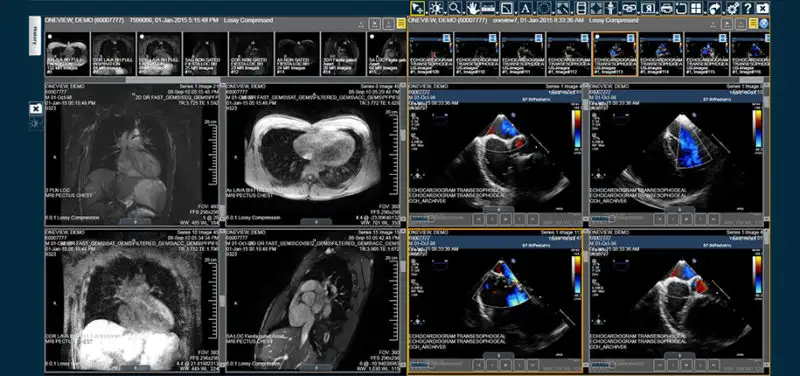
Task: Click the sun icon on left sidebar
Action: point(35,123)
